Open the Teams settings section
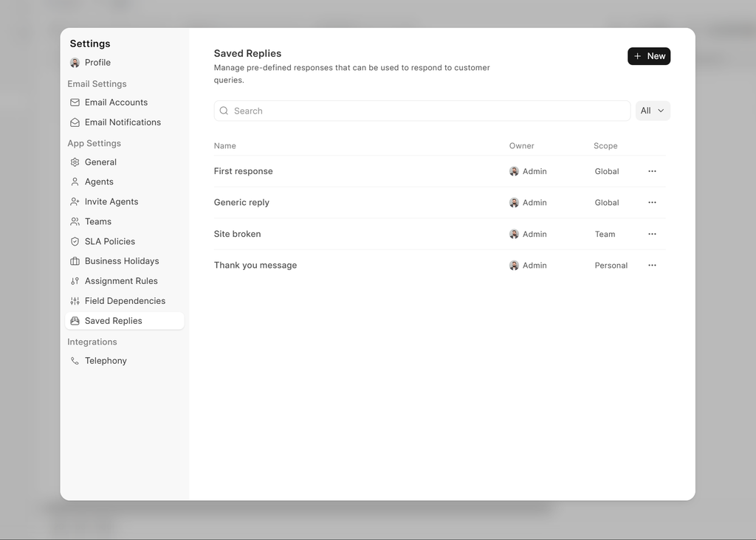This screenshot has height=540, width=756. point(97,221)
